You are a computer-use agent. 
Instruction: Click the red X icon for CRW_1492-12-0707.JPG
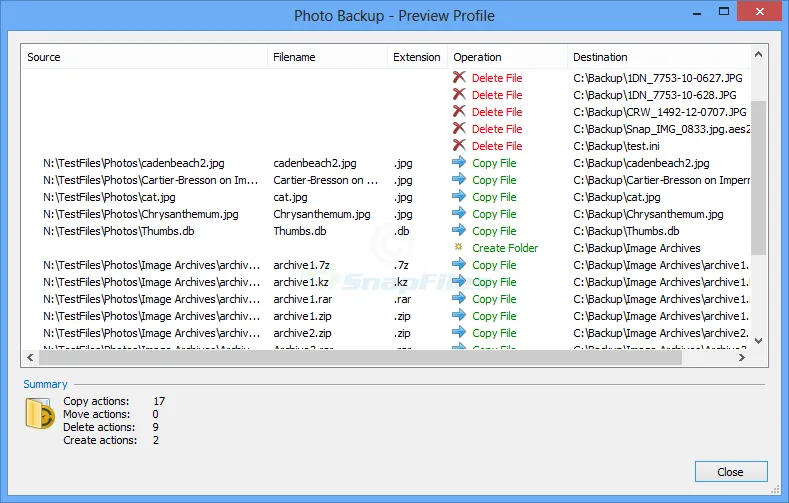pos(459,111)
